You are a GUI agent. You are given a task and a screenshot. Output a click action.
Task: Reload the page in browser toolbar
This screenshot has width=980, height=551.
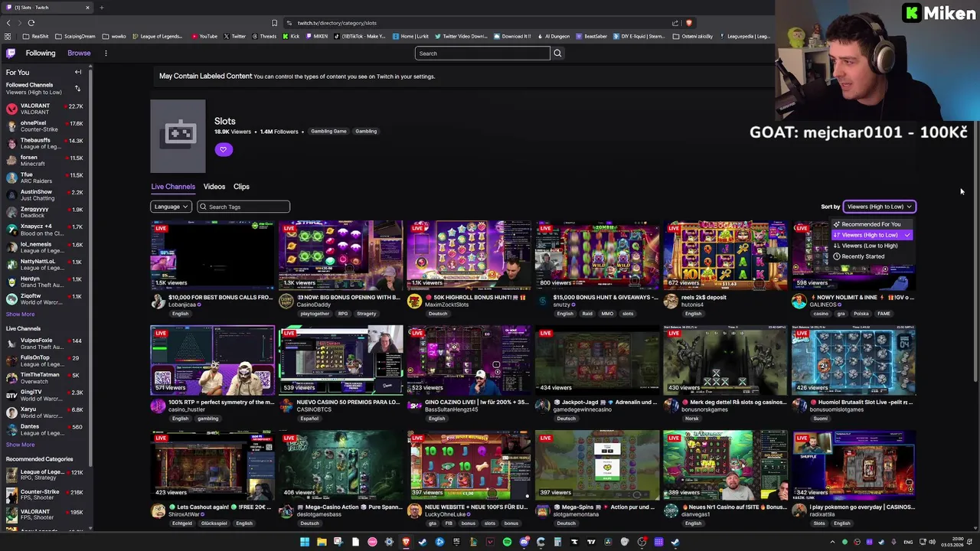point(31,23)
